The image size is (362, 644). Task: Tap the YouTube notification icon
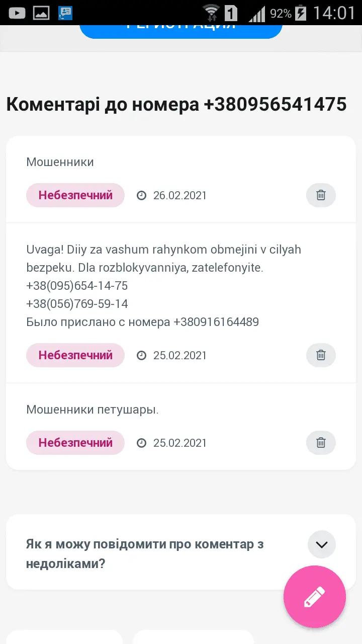pos(17,13)
